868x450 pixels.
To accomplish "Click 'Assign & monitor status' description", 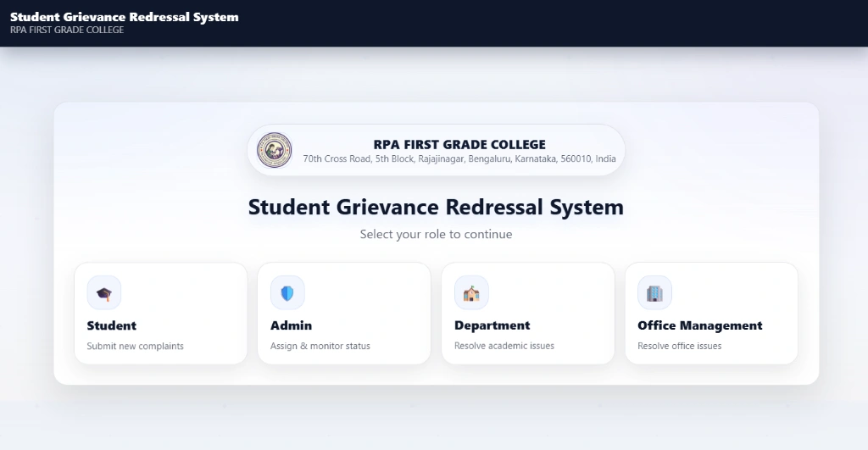I will (320, 346).
